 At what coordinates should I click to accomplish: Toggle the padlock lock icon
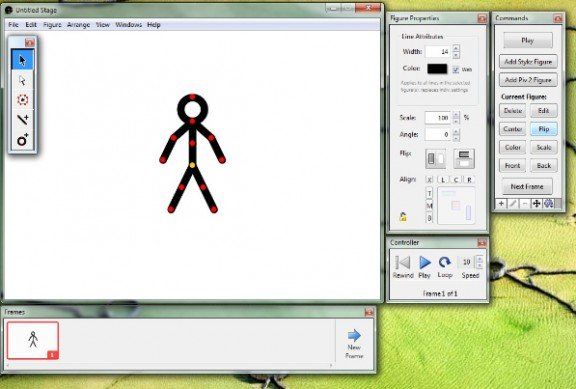[x=403, y=217]
